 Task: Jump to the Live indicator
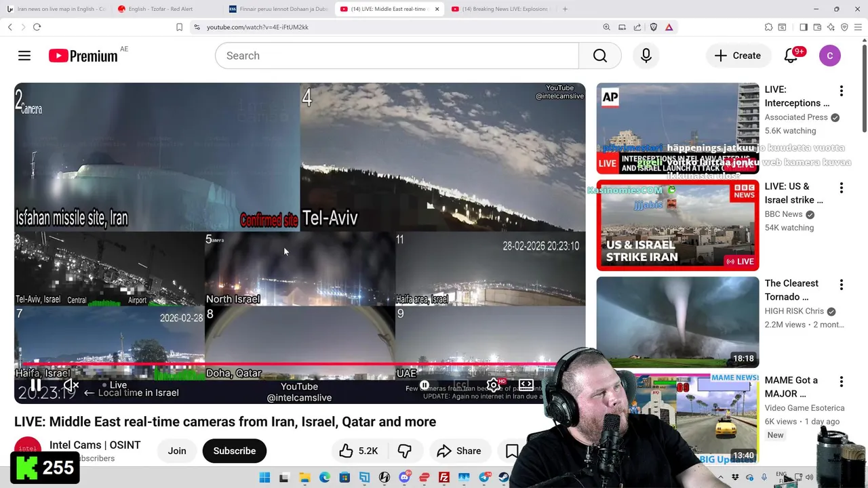click(x=115, y=384)
